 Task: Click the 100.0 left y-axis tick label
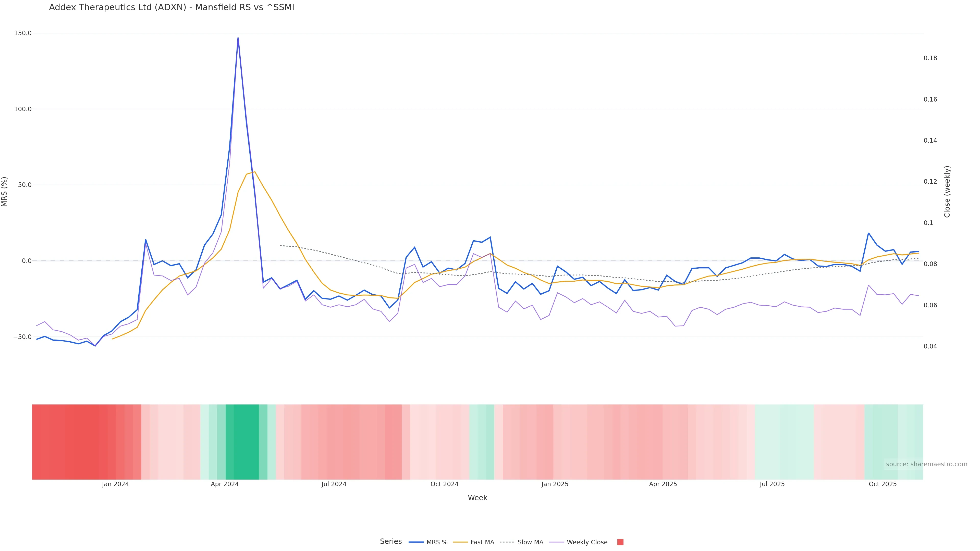(23, 109)
